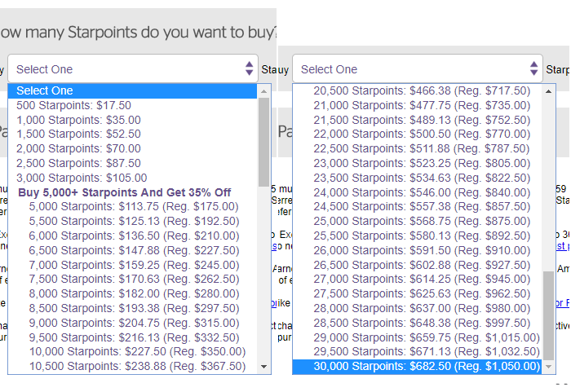Viewport: 571px width, 392px height.
Task: Open the left Select One dropdown
Action: pos(132,68)
